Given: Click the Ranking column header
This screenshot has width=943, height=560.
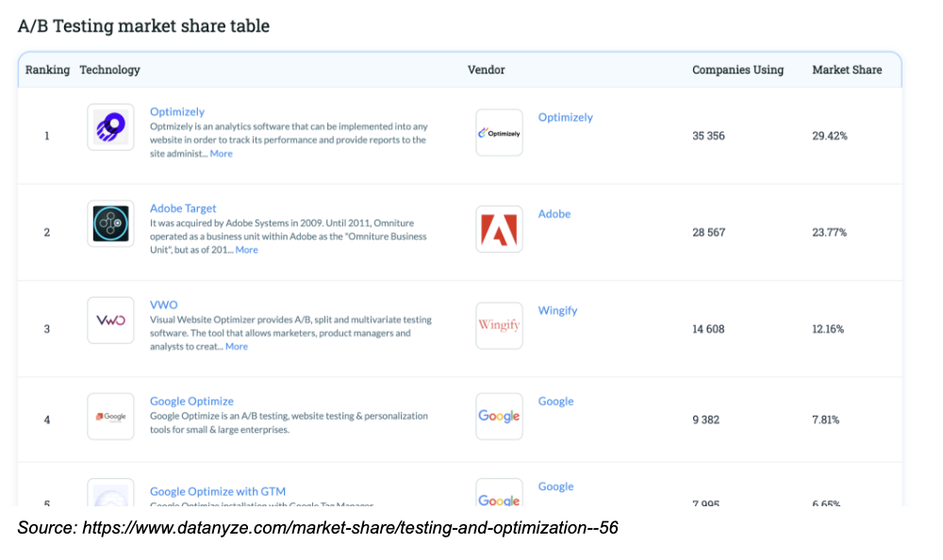Looking at the screenshot, I should [47, 70].
